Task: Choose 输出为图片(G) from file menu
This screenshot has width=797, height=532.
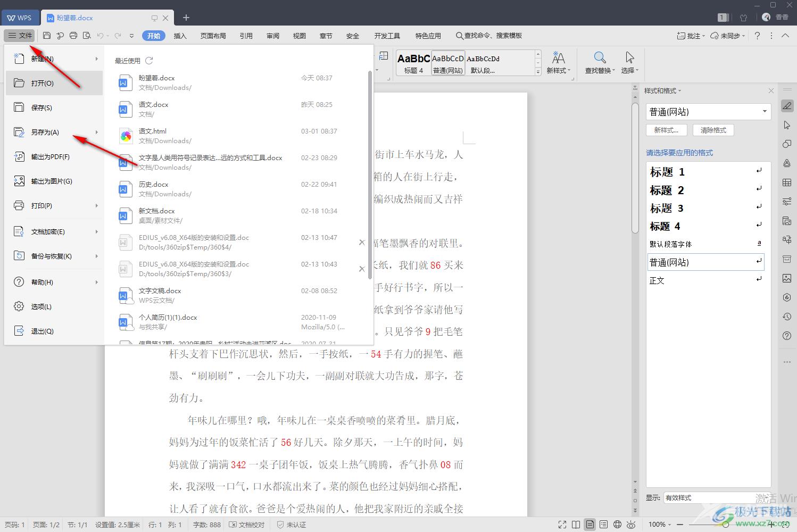Action: tap(54, 181)
